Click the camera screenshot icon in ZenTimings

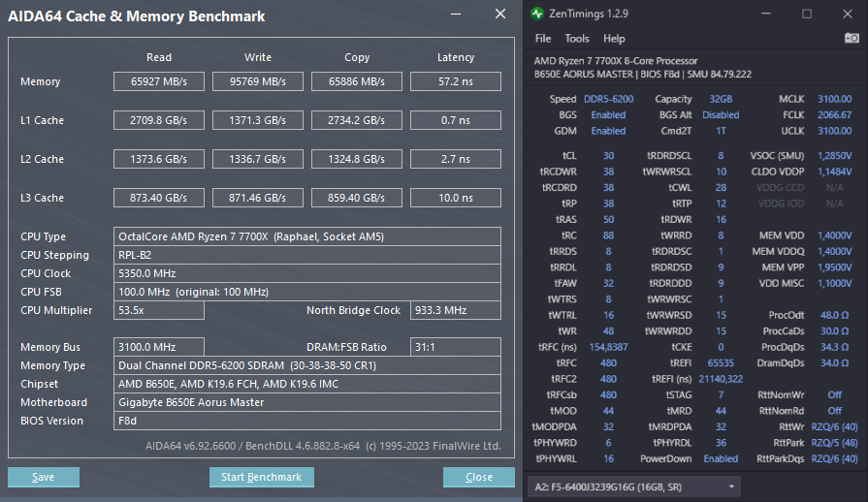(x=852, y=39)
